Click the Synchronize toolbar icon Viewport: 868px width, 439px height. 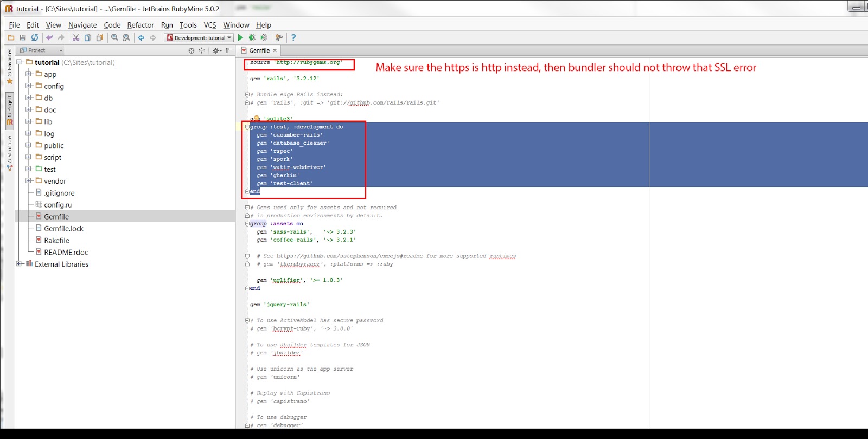pyautogui.click(x=35, y=37)
